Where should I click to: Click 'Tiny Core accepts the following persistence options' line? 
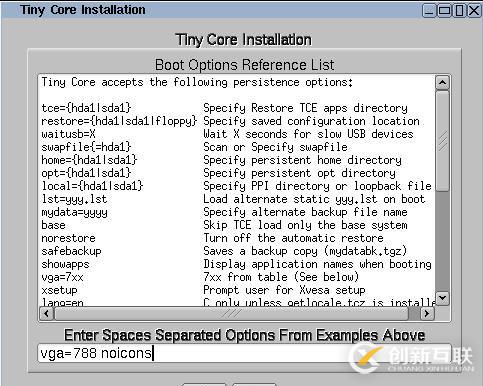pos(197,82)
